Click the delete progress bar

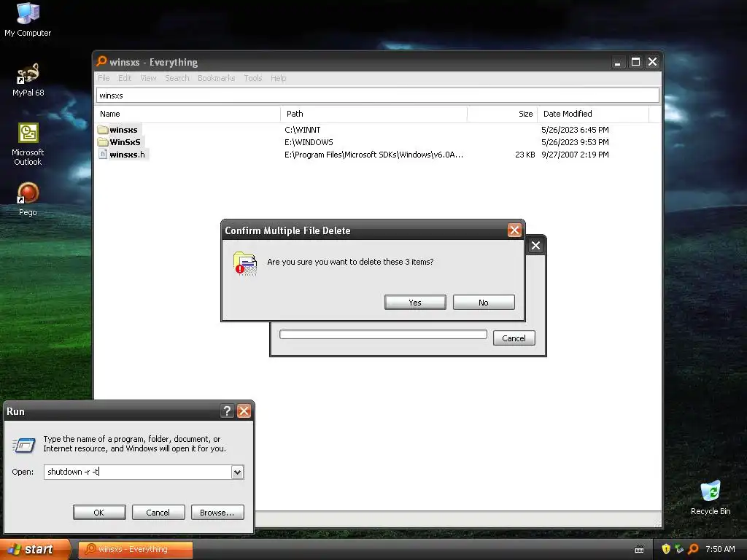383,334
